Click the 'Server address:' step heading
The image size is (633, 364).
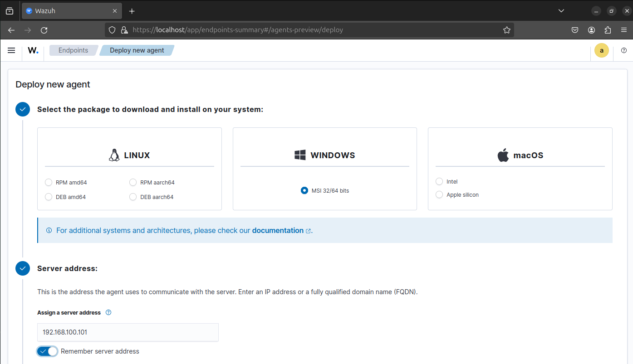point(67,268)
